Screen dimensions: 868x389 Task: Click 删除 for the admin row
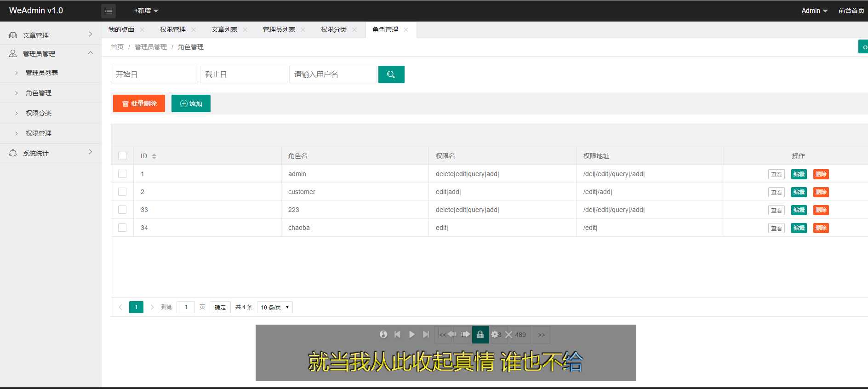821,174
